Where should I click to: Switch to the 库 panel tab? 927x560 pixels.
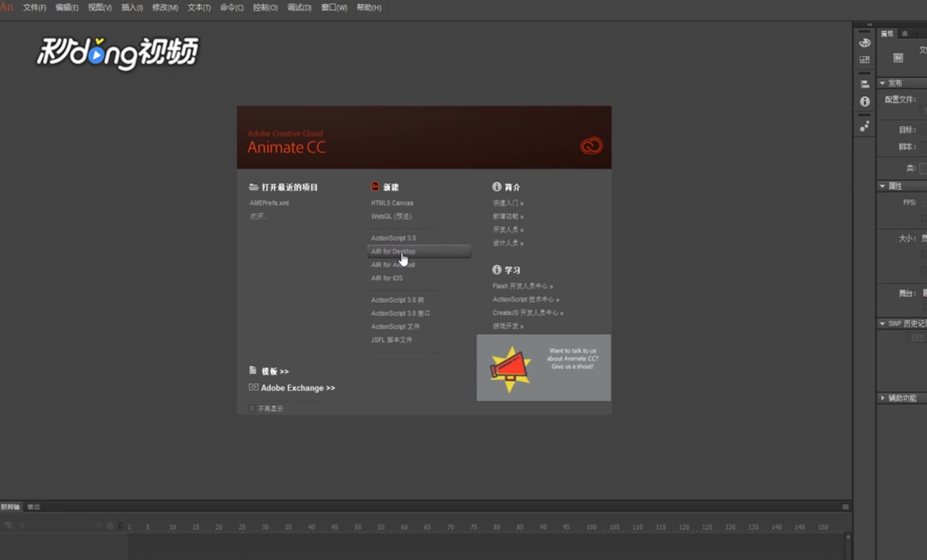905,33
